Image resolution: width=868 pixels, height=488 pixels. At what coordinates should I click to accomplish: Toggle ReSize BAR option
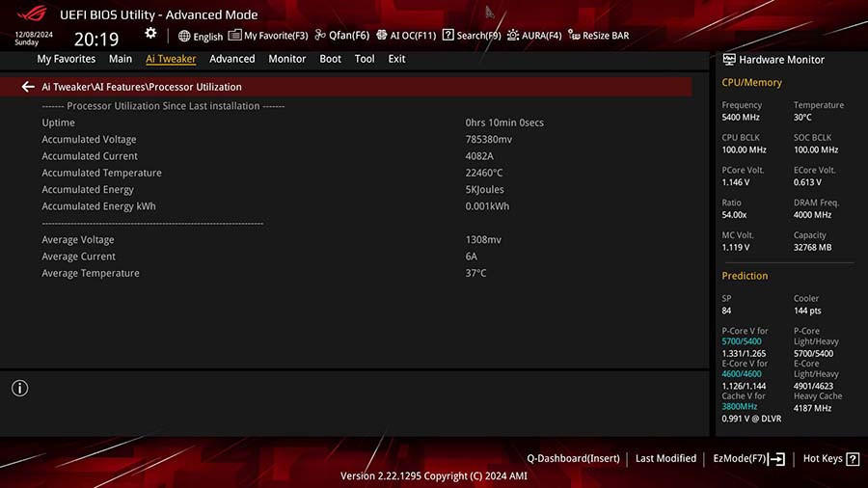[606, 36]
